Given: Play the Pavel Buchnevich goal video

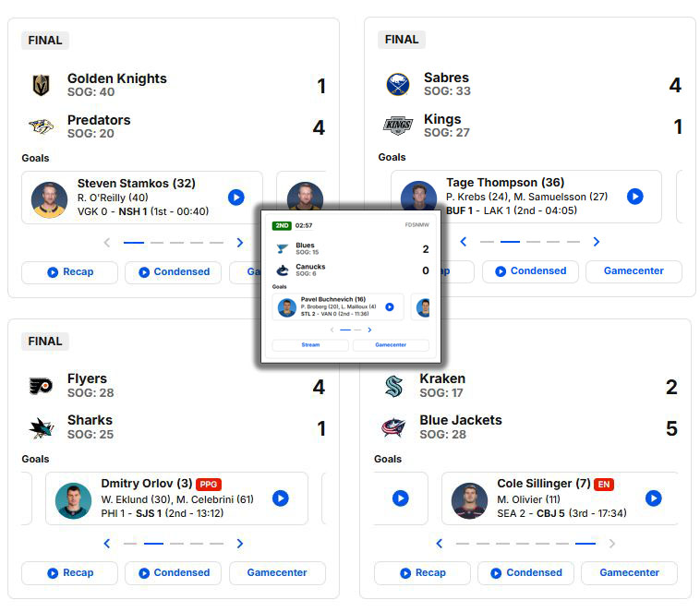Looking at the screenshot, I should (x=390, y=307).
